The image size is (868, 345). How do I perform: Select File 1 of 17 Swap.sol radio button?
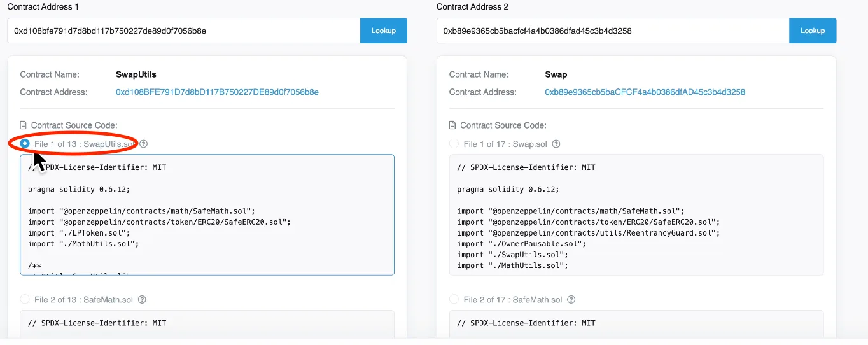[454, 144]
